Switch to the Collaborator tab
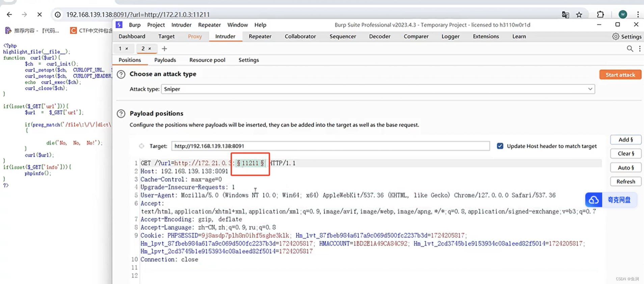644x284 pixels. 300,37
